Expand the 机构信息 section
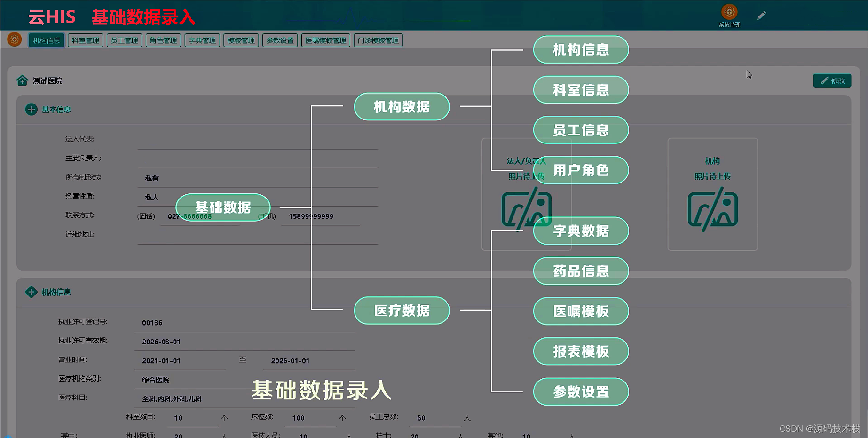This screenshot has height=438, width=868. coord(32,292)
